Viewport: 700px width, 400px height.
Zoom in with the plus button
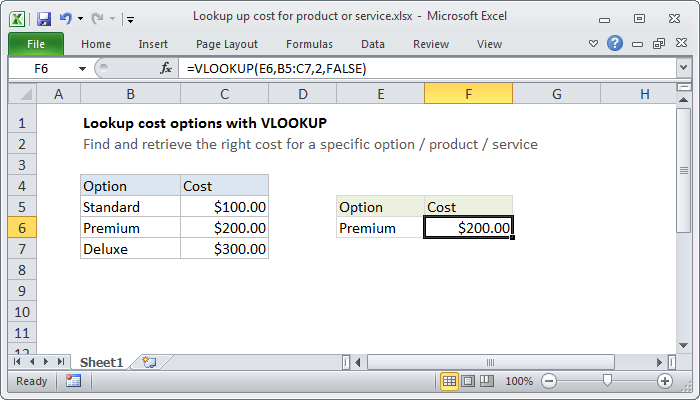(665, 381)
